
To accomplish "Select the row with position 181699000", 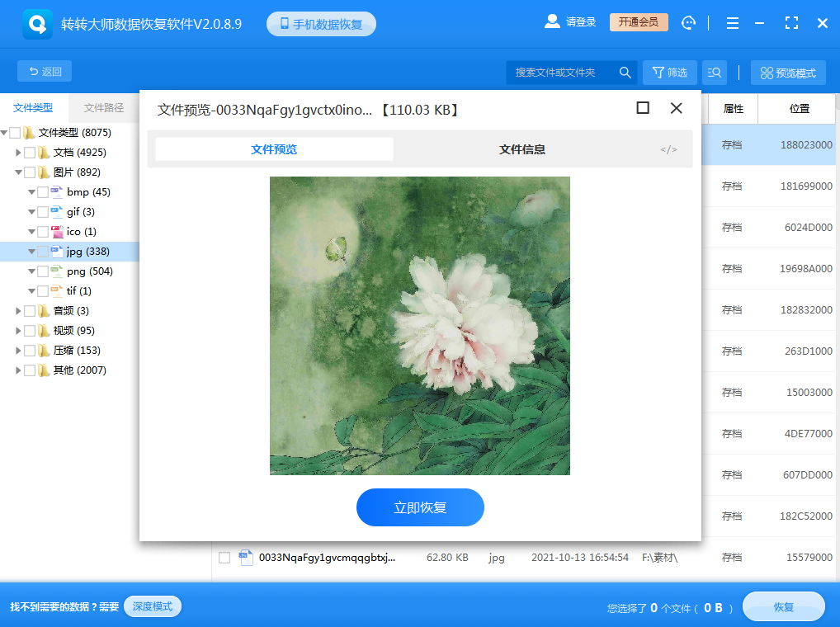I will 771,186.
